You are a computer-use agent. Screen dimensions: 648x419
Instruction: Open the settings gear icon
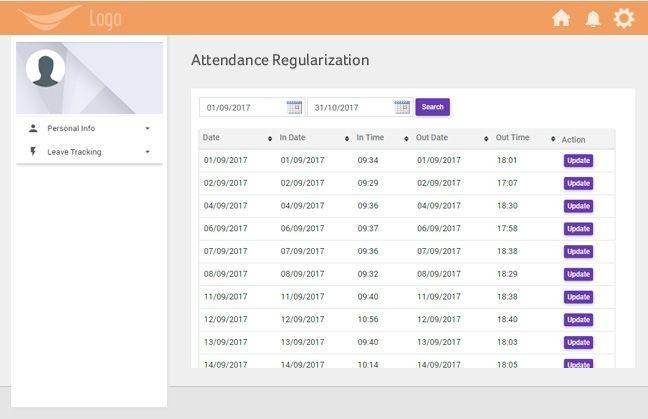(x=624, y=18)
